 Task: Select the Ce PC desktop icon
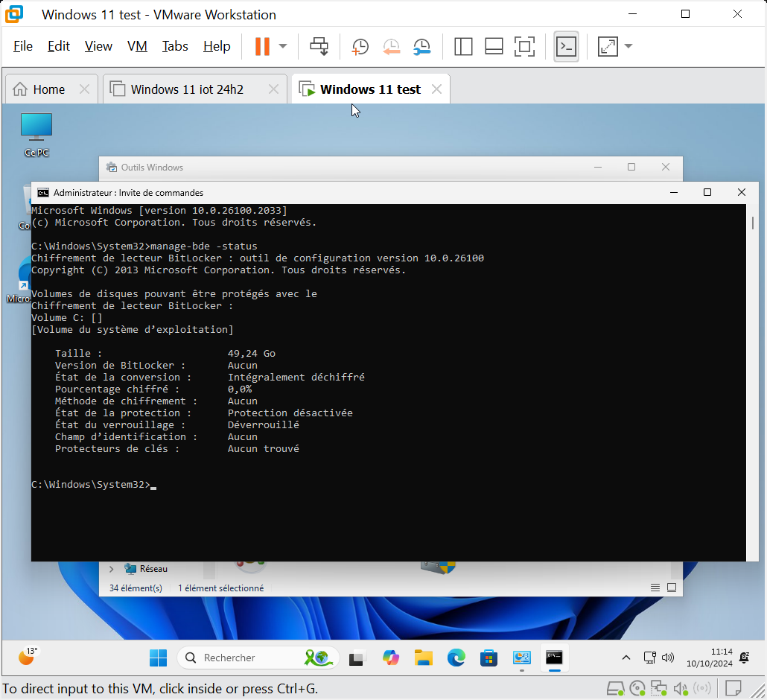[36, 135]
